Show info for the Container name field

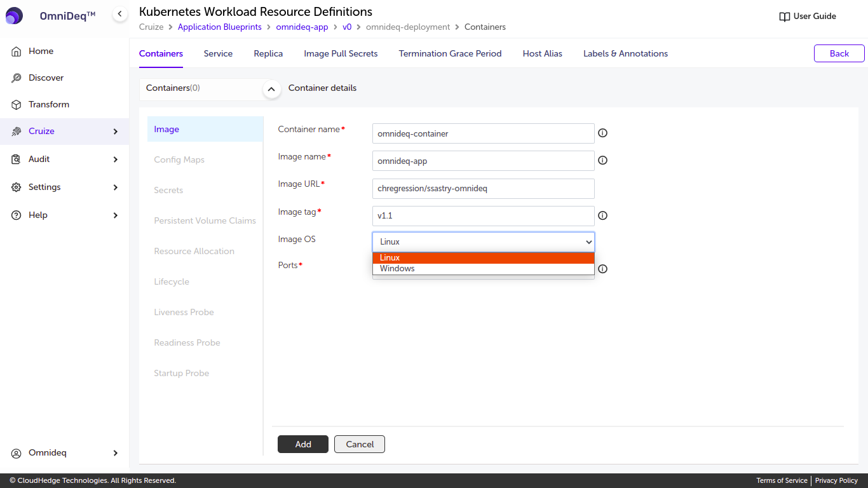(603, 133)
